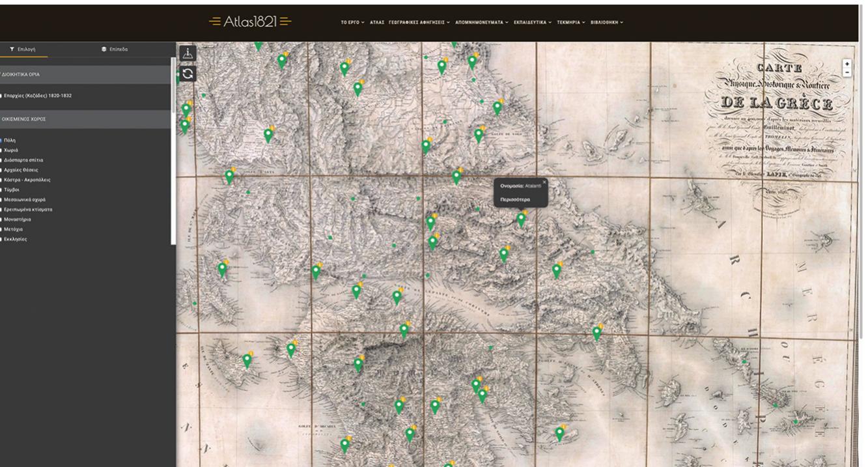Enable the Μετόχια checkbox
Image resolution: width=868 pixels, height=467 pixels.
1,229
